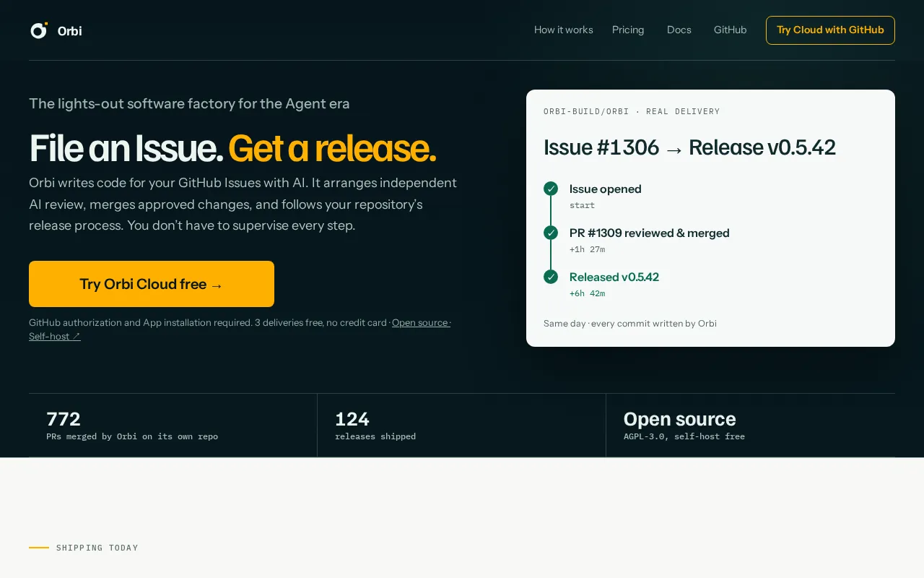Go to the Pricing page
The width and height of the screenshot is (924, 578).
click(628, 30)
